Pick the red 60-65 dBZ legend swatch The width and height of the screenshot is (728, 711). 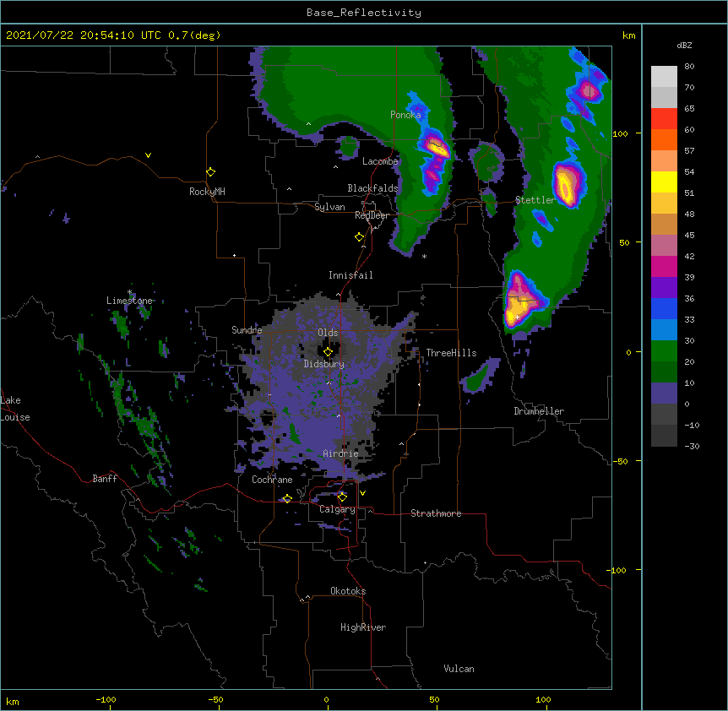pyautogui.click(x=664, y=119)
